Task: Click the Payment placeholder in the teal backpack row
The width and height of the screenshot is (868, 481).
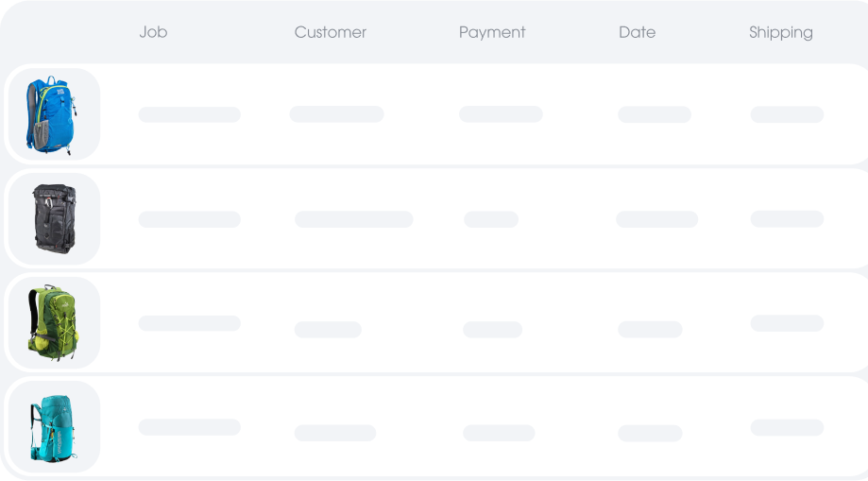Action: pos(499,433)
